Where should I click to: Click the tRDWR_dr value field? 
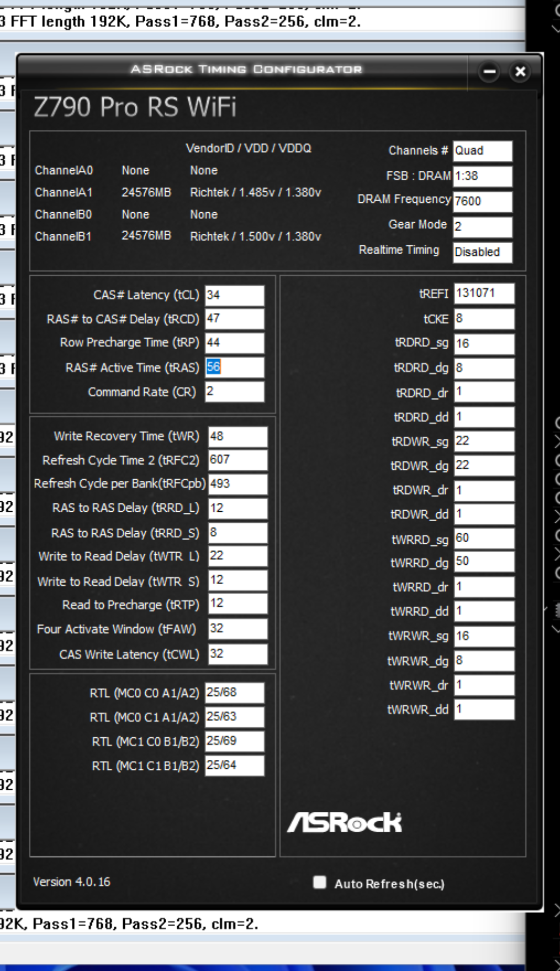tap(484, 490)
